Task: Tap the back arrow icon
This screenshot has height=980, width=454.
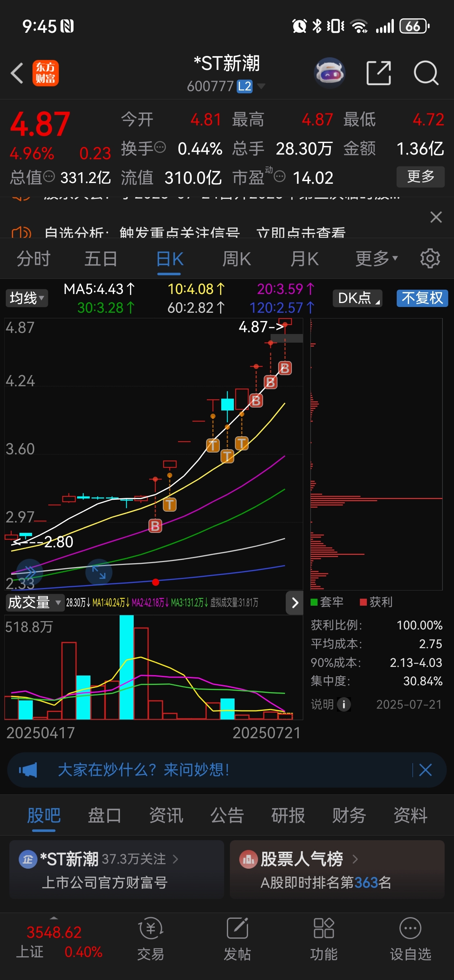Action: 17,73
